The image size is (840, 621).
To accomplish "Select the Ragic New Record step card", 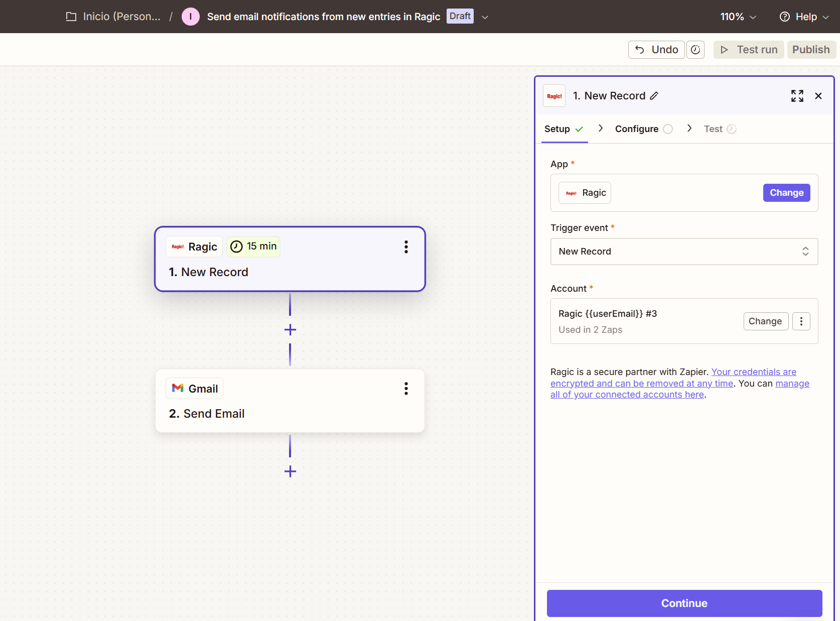I will [290, 259].
